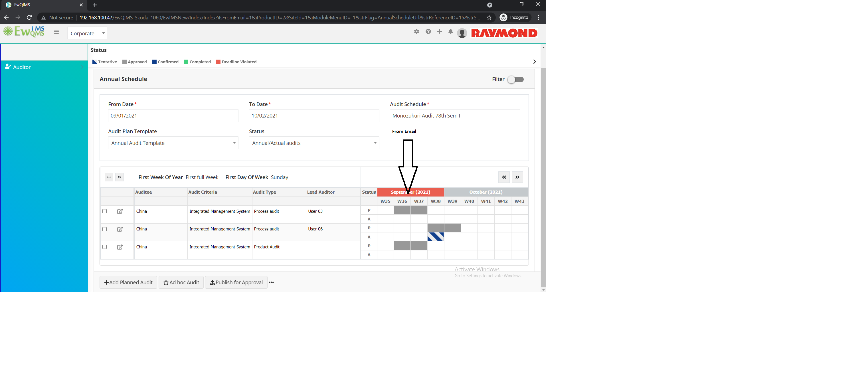
Task: Click Add Planned Audit button
Action: coord(128,283)
